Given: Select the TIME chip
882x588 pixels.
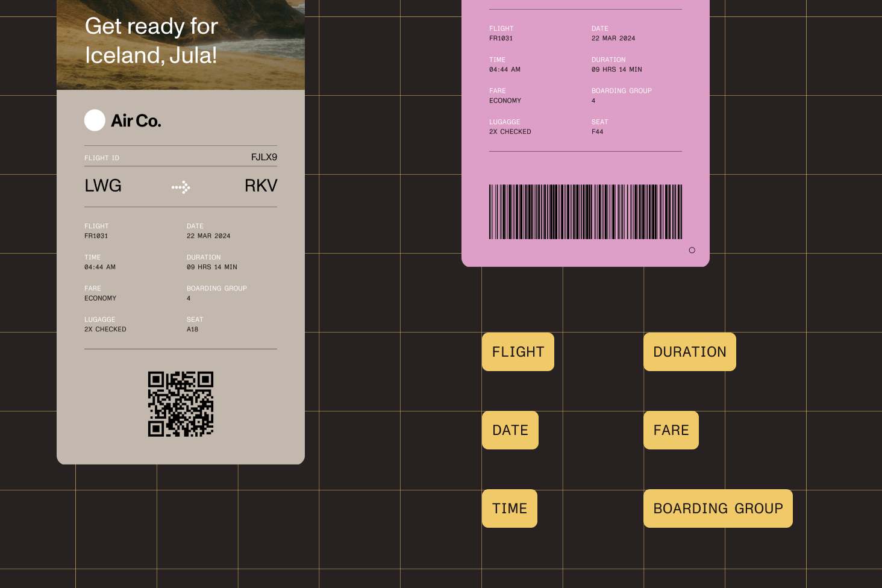Looking at the screenshot, I should click(x=509, y=508).
